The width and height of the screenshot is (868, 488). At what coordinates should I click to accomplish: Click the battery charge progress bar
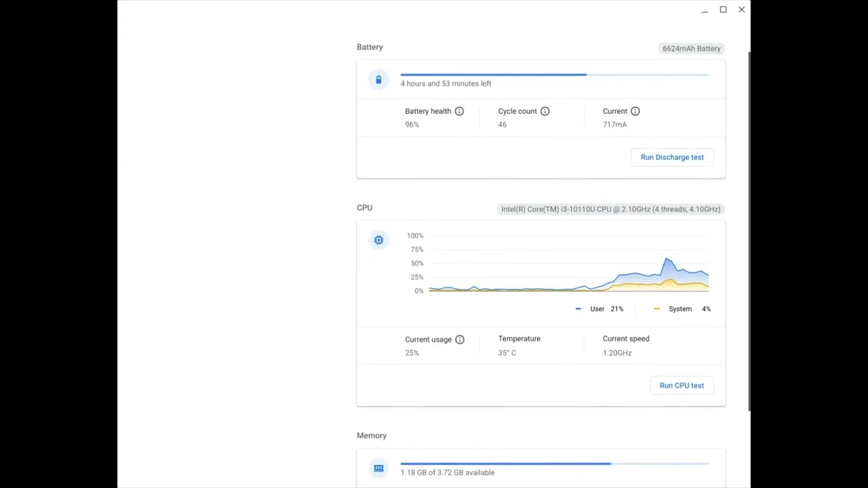555,75
